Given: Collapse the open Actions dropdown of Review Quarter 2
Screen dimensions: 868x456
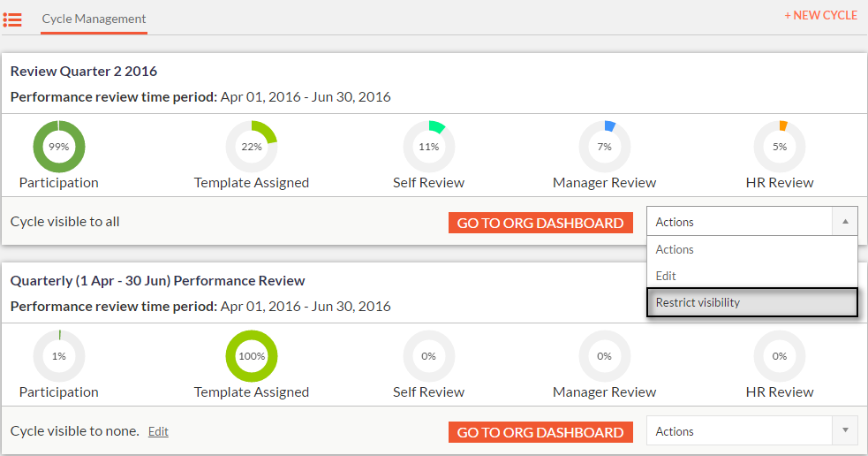Looking at the screenshot, I should click(751, 222).
